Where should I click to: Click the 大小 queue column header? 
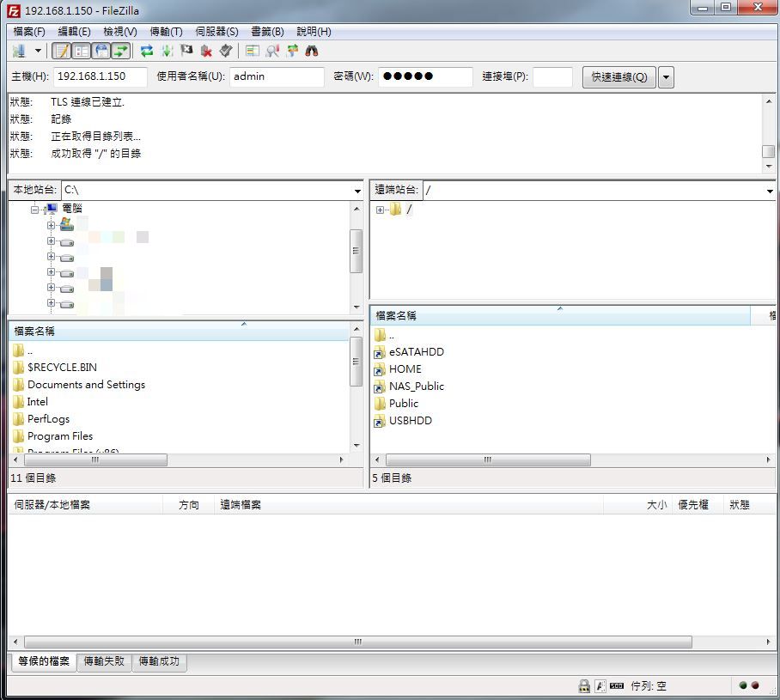[637, 505]
